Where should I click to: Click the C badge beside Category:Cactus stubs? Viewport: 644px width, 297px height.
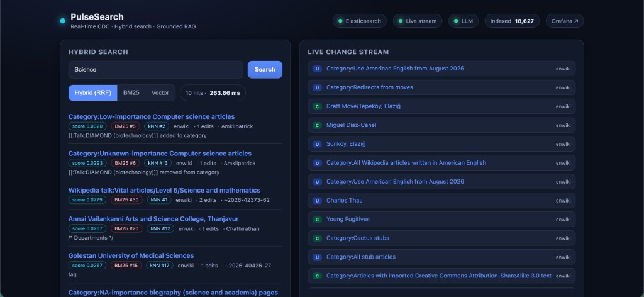click(317, 238)
